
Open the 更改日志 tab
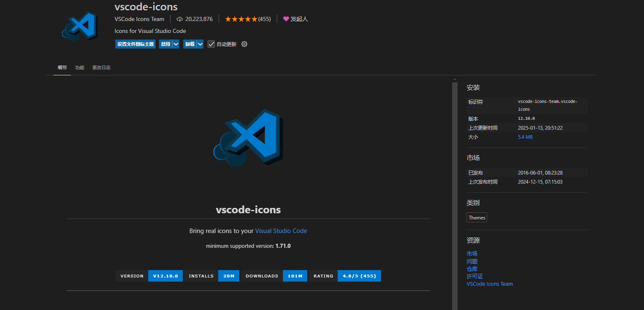pos(101,68)
